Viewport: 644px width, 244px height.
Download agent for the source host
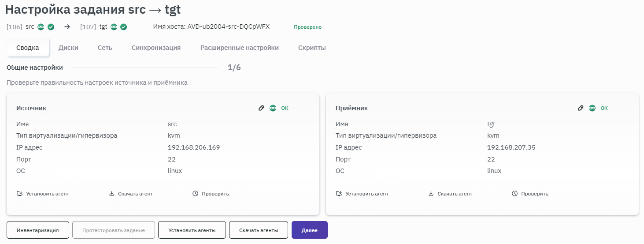click(x=131, y=194)
